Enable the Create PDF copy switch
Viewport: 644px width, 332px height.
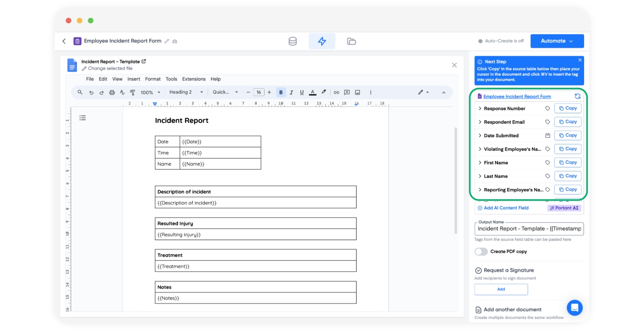tap(481, 252)
